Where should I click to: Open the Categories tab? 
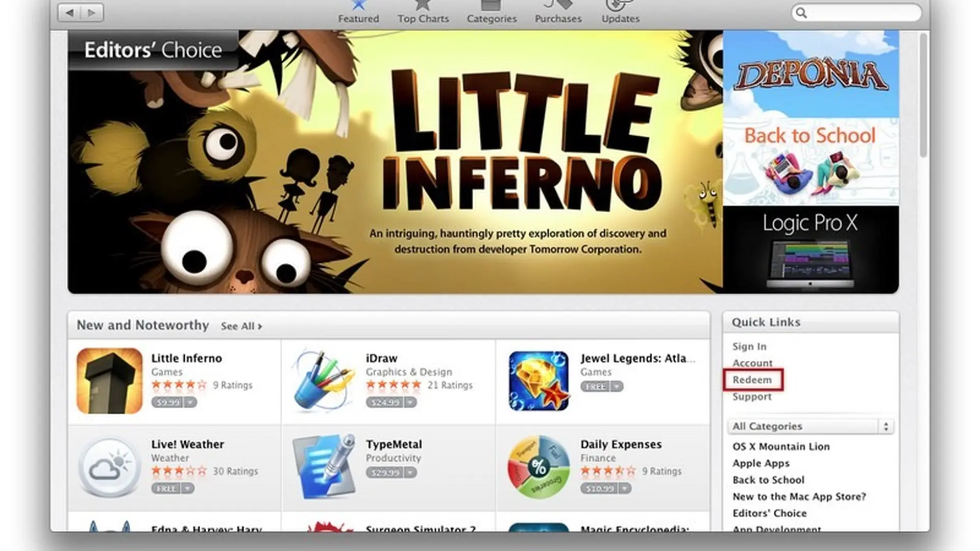click(x=492, y=12)
